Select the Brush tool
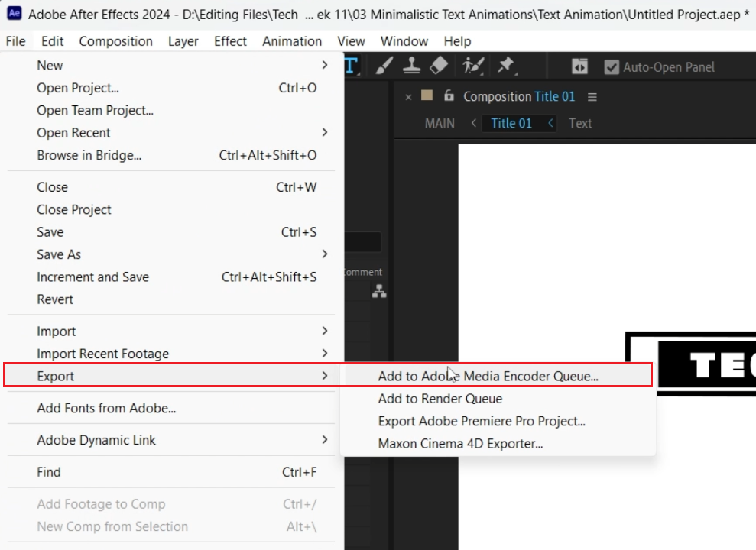 point(384,66)
